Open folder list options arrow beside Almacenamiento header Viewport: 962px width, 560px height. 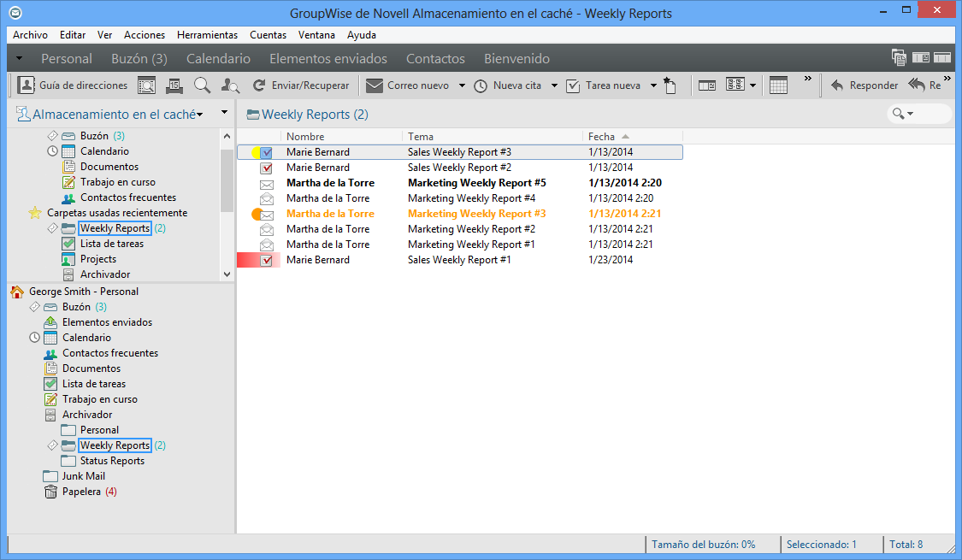tap(225, 112)
